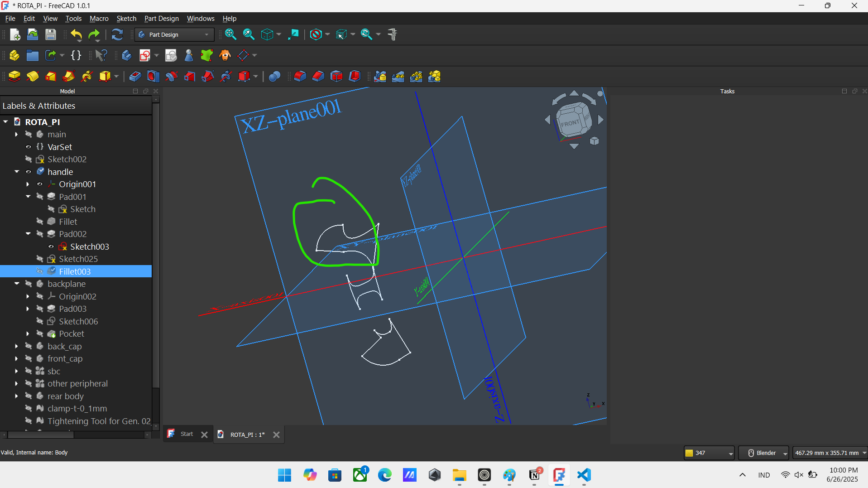Hide the handle body via eye icon
This screenshot has width=868, height=488.
tap(29, 172)
